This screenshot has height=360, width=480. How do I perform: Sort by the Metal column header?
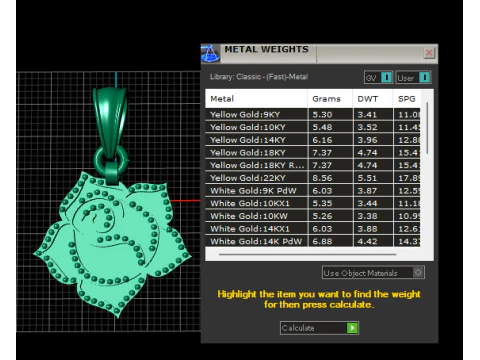pos(256,99)
